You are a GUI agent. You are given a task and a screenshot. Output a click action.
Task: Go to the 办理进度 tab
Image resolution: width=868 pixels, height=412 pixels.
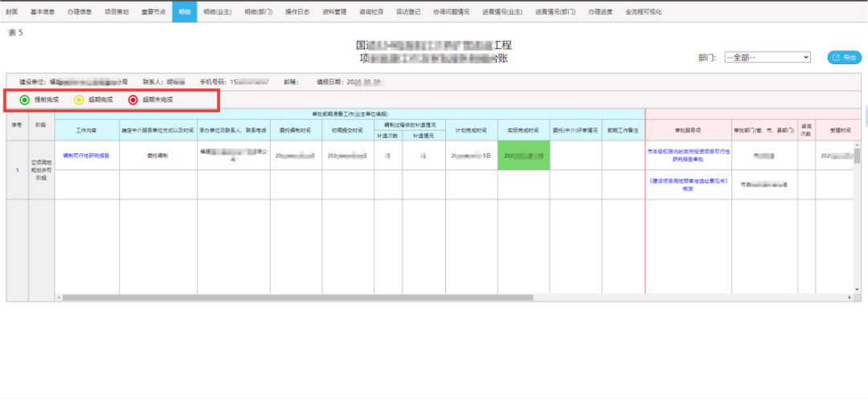600,11
